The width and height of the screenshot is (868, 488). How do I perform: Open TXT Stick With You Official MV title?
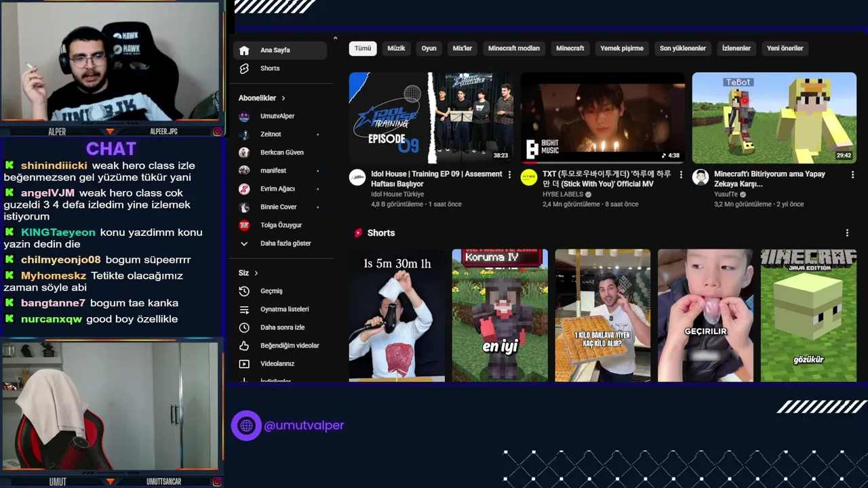click(x=607, y=179)
